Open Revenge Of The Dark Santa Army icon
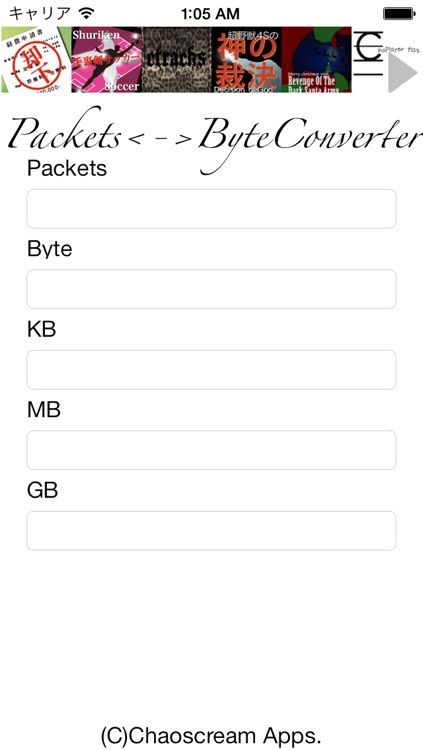The height and width of the screenshot is (750, 423). click(x=316, y=60)
